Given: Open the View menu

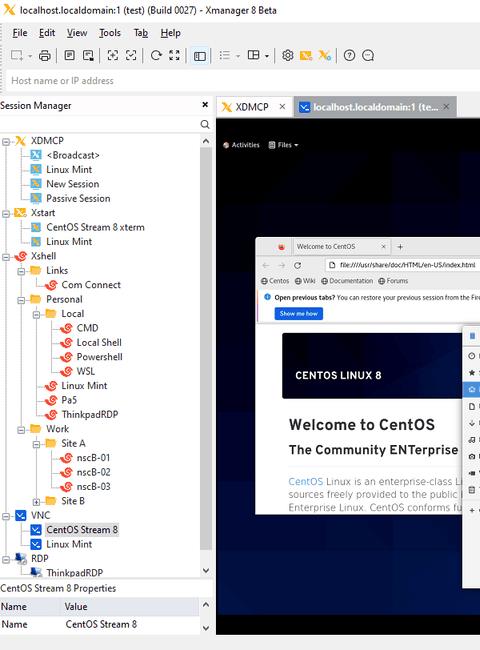Looking at the screenshot, I should pyautogui.click(x=77, y=33).
